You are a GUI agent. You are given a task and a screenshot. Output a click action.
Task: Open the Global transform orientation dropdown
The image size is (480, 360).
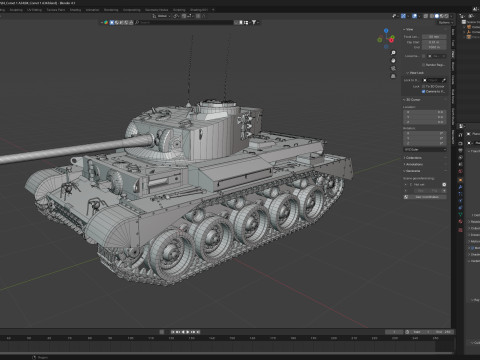161,16
